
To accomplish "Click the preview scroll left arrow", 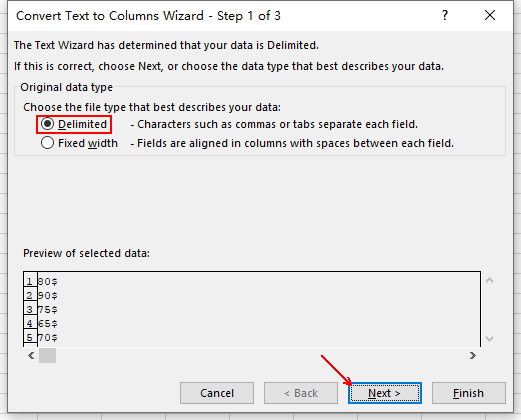I will [x=31, y=356].
